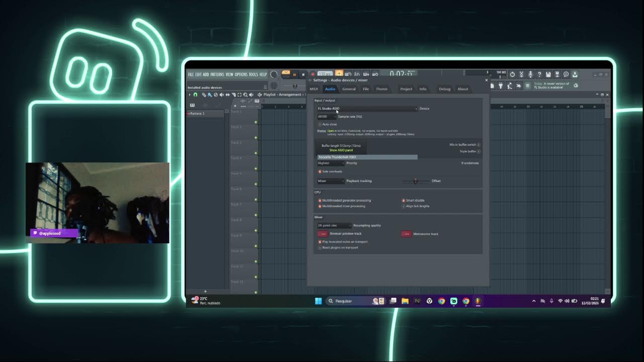Toggle Multithreaded mixer processing
Image resolution: width=644 pixels, height=362 pixels.
tap(342, 206)
